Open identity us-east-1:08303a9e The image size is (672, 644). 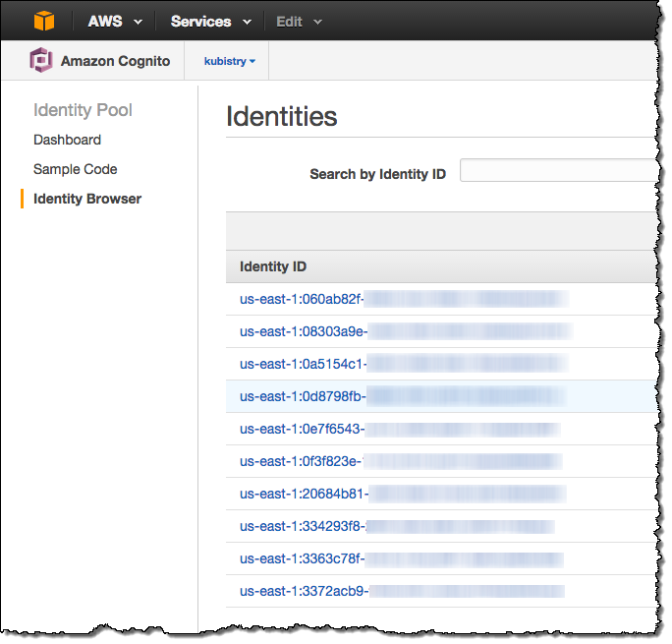pyautogui.click(x=304, y=331)
